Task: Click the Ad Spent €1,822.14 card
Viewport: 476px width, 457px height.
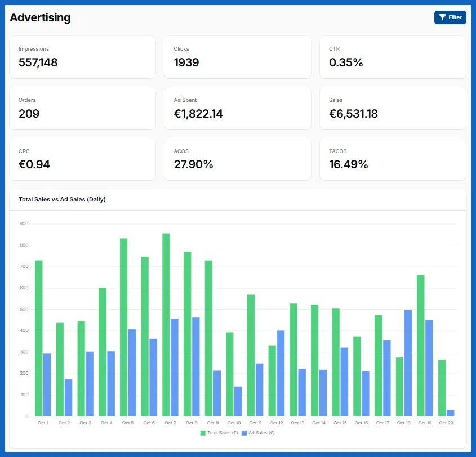Action: point(238,108)
